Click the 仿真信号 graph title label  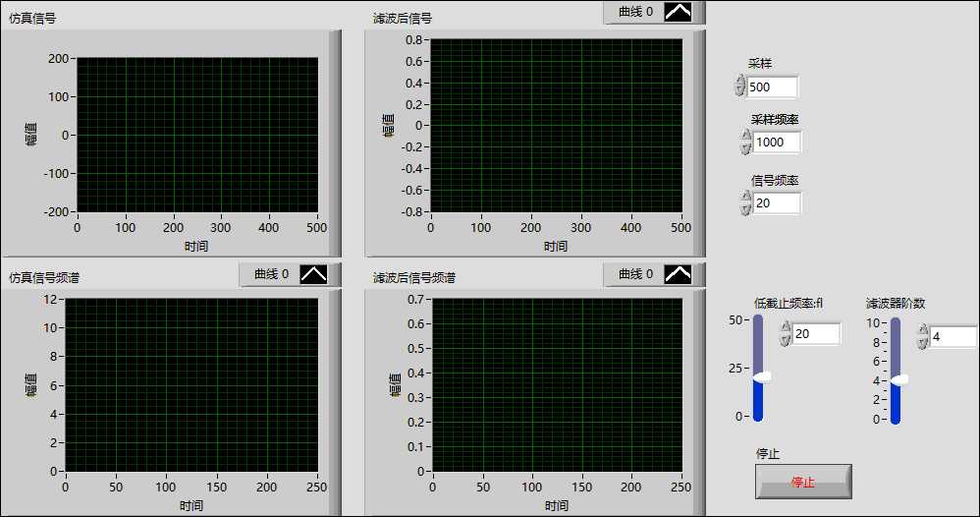(32, 18)
